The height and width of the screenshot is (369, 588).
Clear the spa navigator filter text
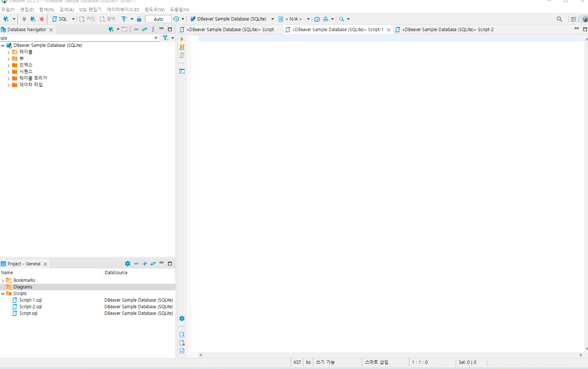[x=156, y=38]
